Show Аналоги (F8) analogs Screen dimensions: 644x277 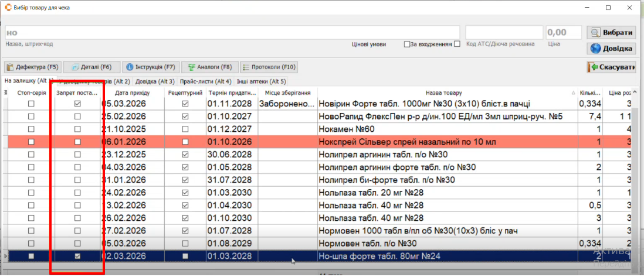209,67
